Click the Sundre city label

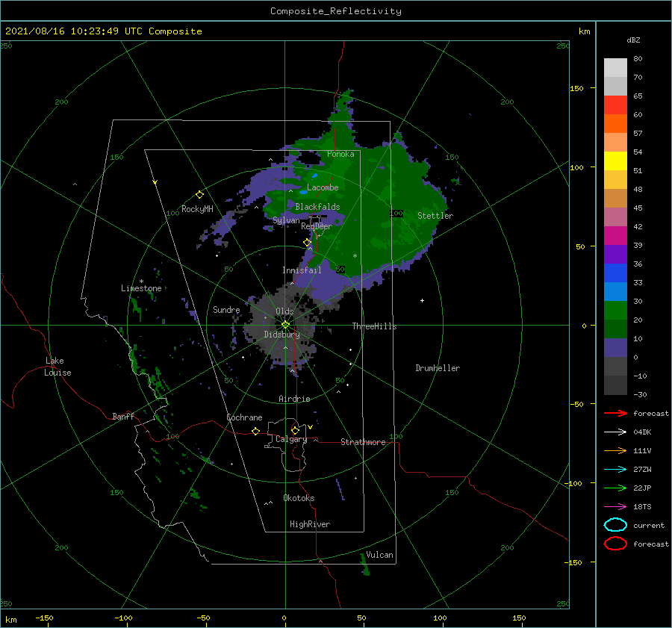(x=226, y=309)
